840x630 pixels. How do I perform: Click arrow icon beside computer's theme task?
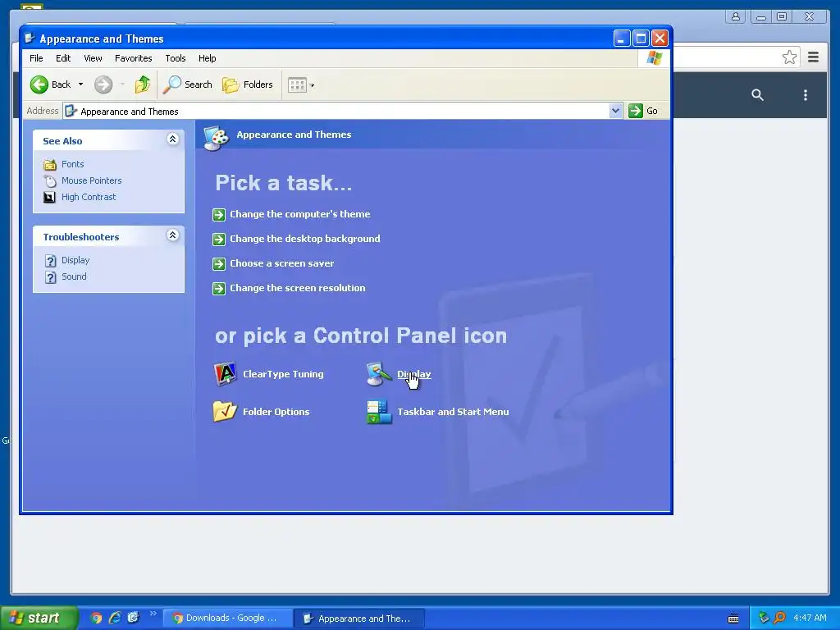[x=218, y=215]
